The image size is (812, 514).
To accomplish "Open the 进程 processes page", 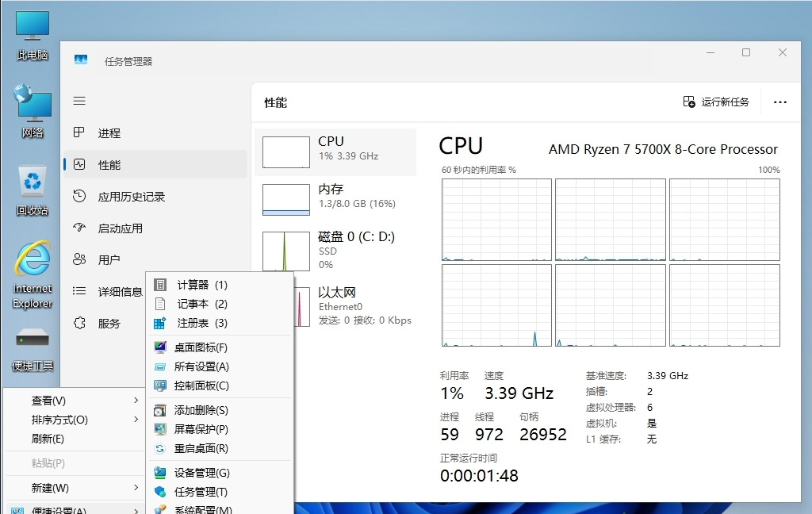I will pyautogui.click(x=155, y=133).
